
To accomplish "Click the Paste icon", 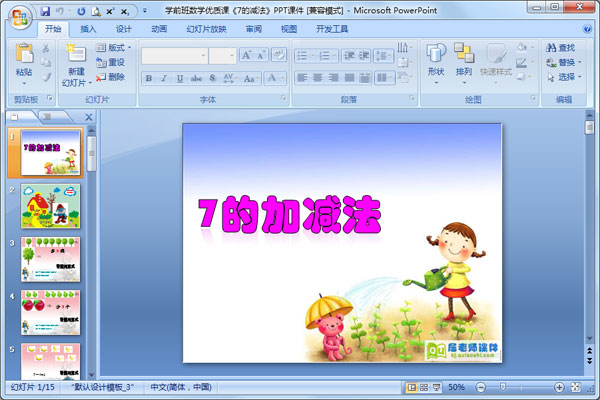I will click(24, 53).
